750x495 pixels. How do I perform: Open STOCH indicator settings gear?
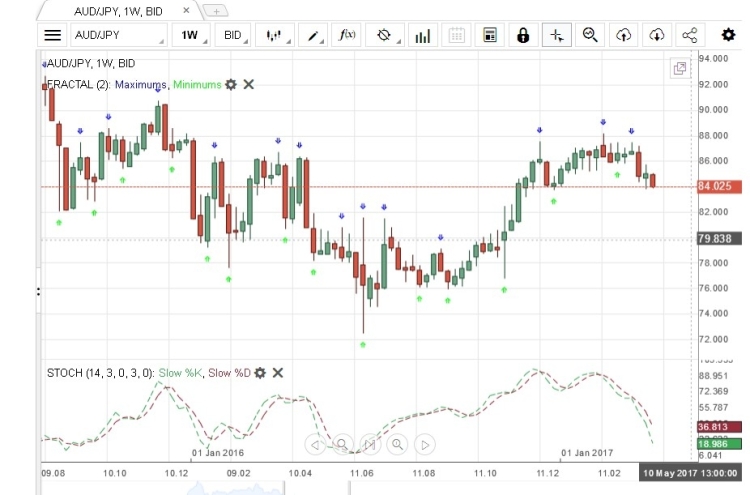[x=260, y=373]
